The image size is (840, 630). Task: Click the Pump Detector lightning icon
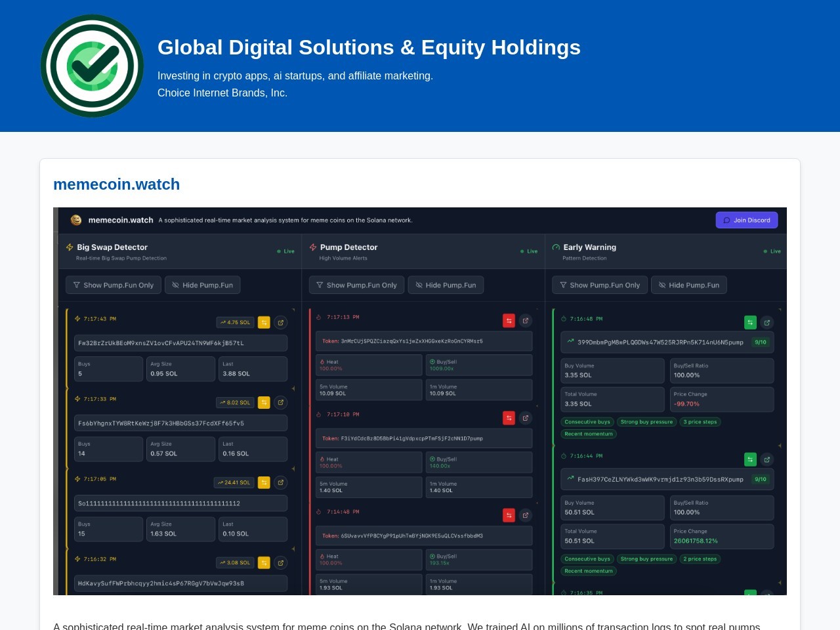(313, 247)
